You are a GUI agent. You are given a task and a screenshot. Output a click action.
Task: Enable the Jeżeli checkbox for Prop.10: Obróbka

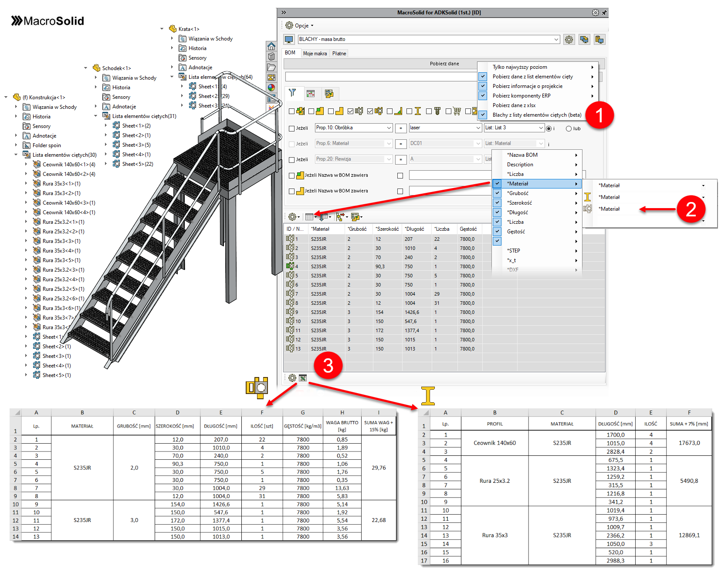click(x=292, y=128)
